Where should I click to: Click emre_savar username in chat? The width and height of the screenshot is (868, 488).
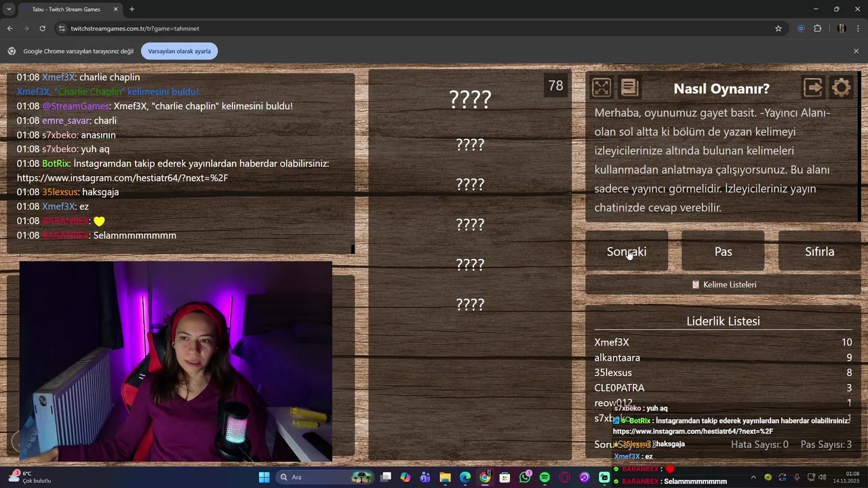pos(66,121)
